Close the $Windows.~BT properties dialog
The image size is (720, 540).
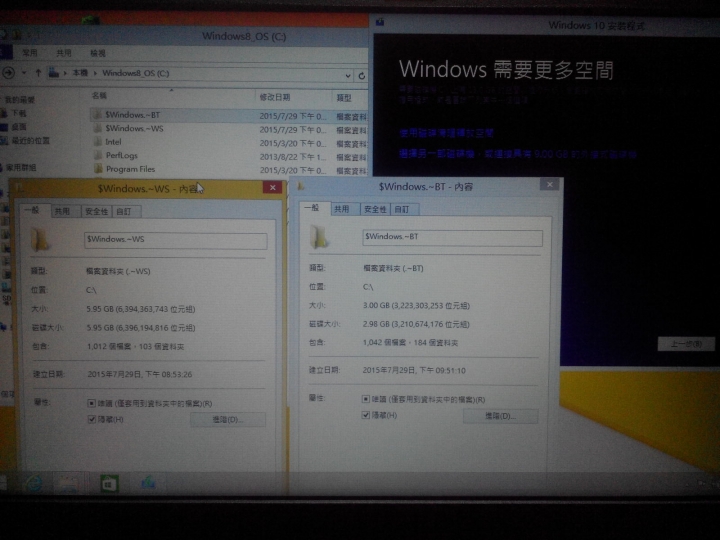(550, 185)
